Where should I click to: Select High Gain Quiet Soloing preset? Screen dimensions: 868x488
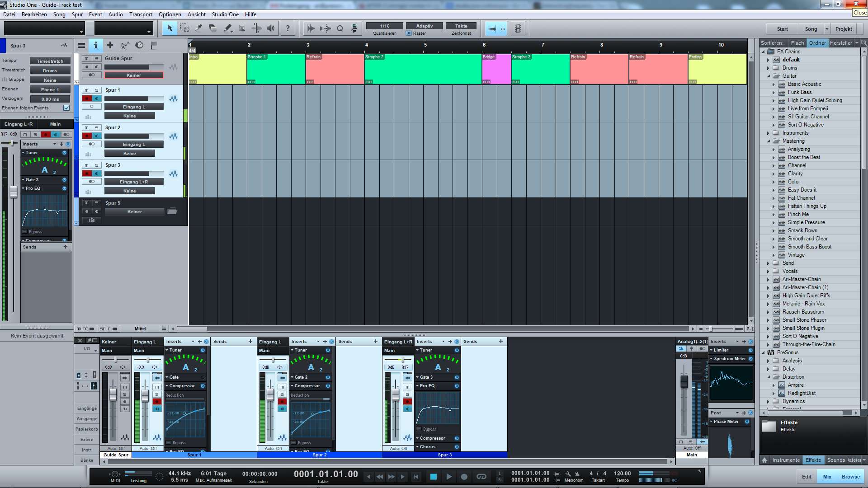815,100
